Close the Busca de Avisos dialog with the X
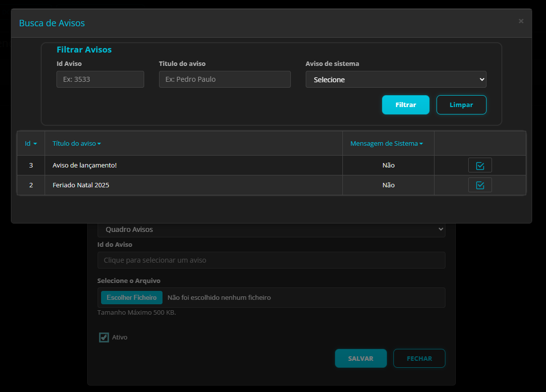 pos(521,21)
